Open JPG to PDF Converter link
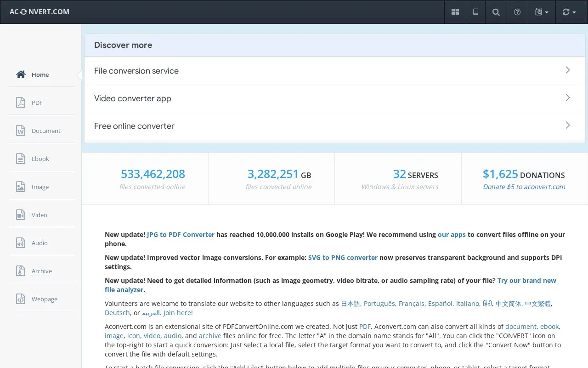The width and height of the screenshot is (588, 368). point(181,235)
